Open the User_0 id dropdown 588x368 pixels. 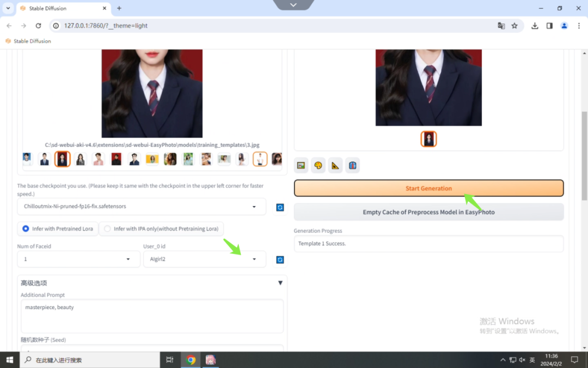pyautogui.click(x=204, y=259)
